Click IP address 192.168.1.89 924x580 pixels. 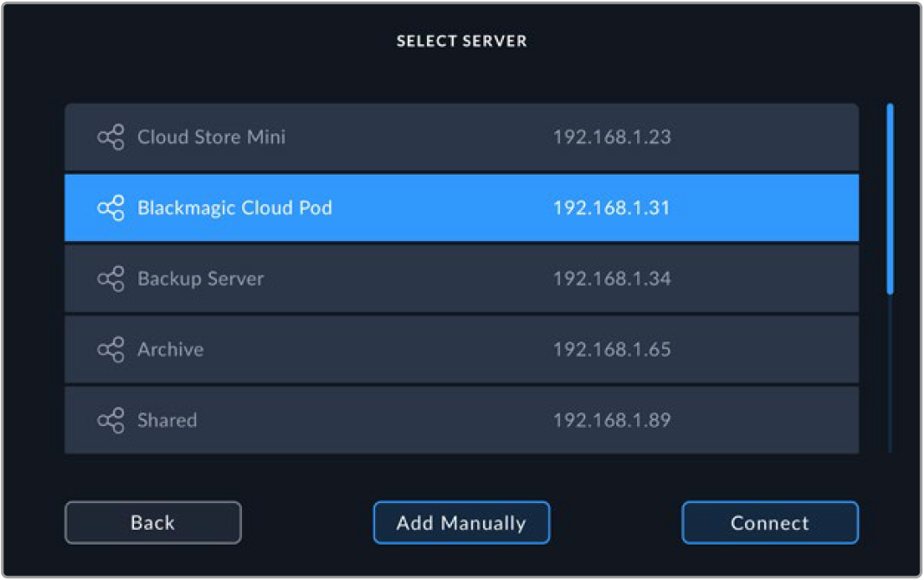(x=612, y=420)
